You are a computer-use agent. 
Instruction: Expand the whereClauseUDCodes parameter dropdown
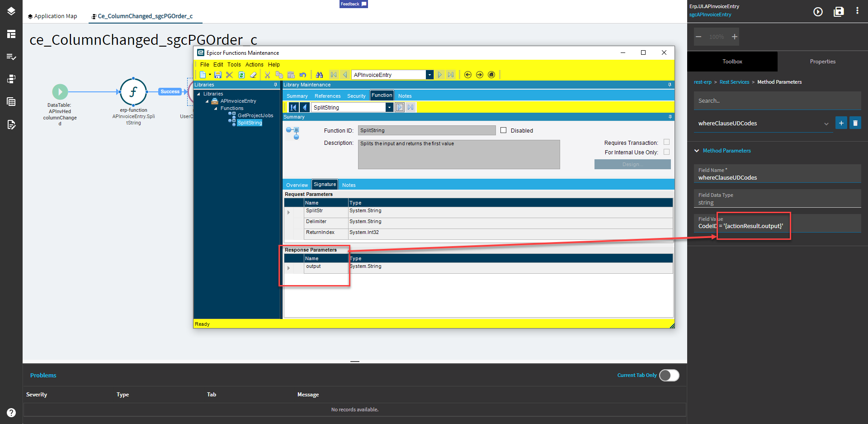point(826,124)
